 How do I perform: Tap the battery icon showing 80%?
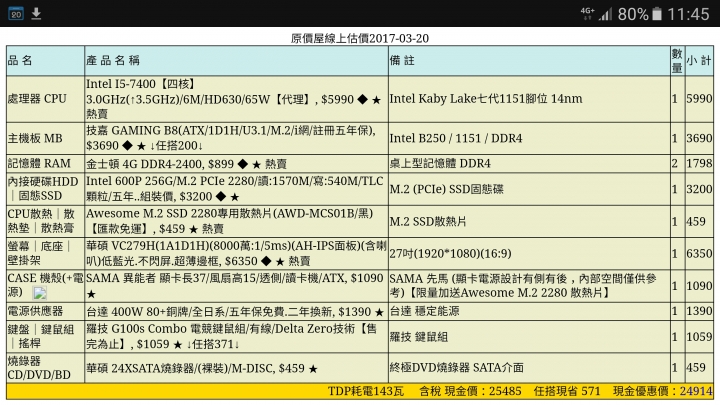[x=657, y=14]
